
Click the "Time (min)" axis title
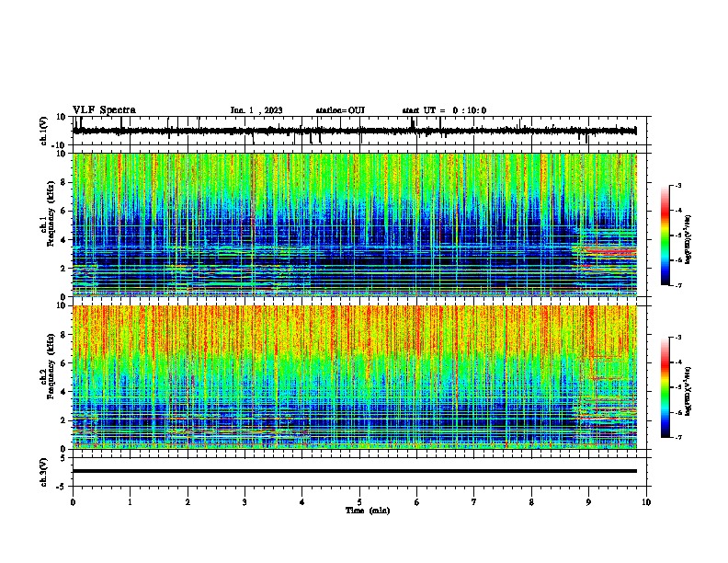pyautogui.click(x=368, y=511)
